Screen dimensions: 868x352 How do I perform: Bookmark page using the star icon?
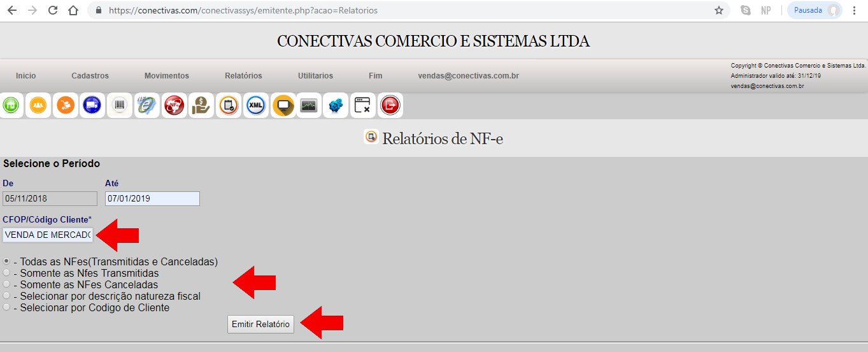pos(719,11)
